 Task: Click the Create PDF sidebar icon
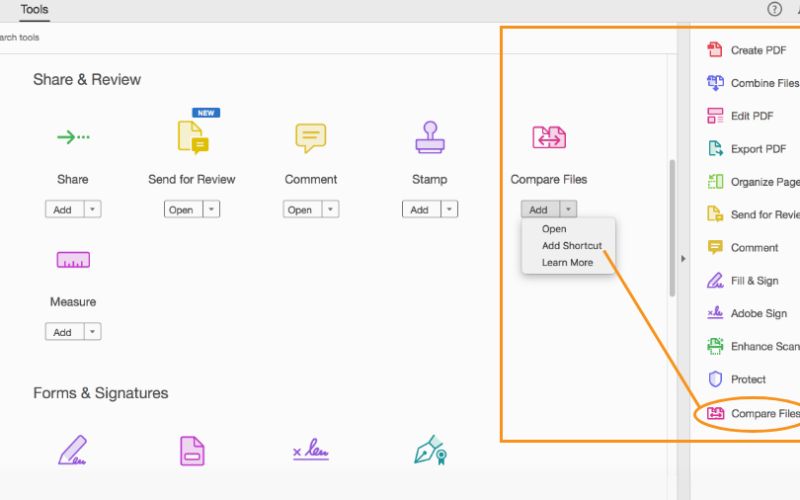(x=715, y=49)
